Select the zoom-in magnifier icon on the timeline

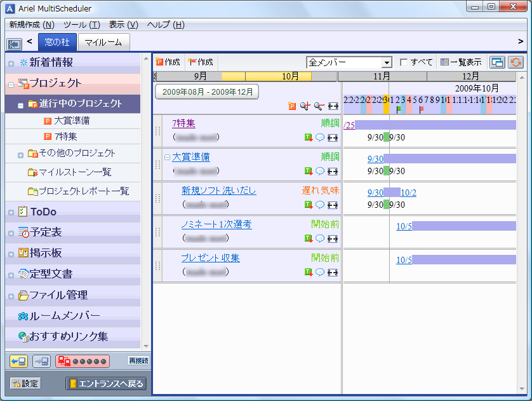tap(305, 104)
